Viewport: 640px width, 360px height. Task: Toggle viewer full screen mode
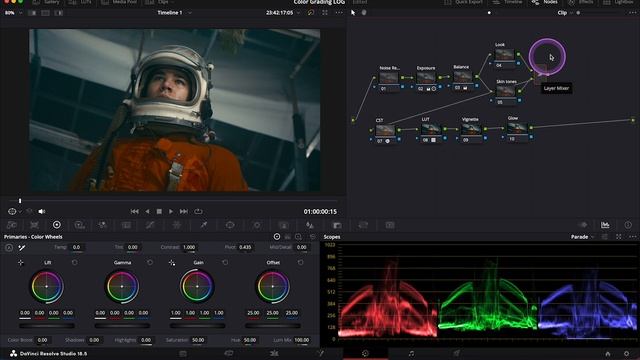click(325, 13)
